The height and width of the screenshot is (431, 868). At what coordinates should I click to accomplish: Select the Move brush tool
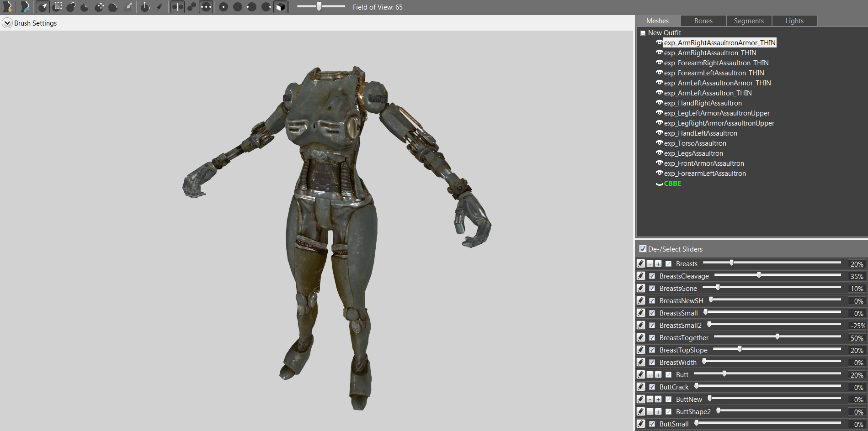99,7
